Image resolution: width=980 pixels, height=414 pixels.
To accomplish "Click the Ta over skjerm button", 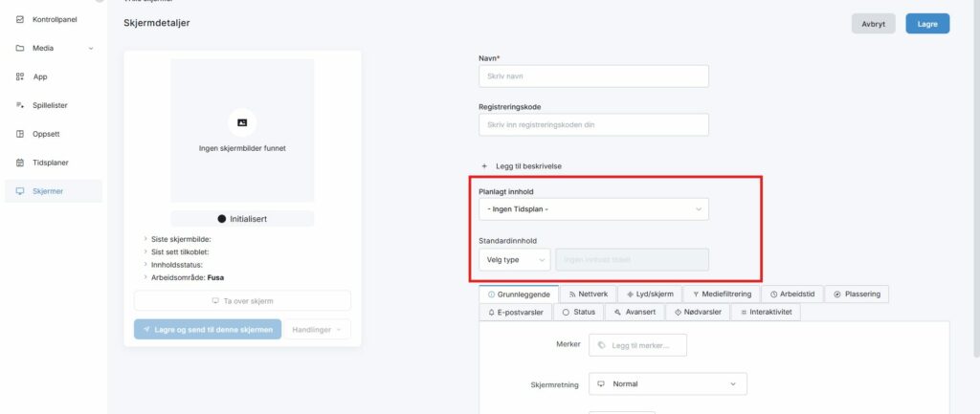I will click(x=242, y=301).
